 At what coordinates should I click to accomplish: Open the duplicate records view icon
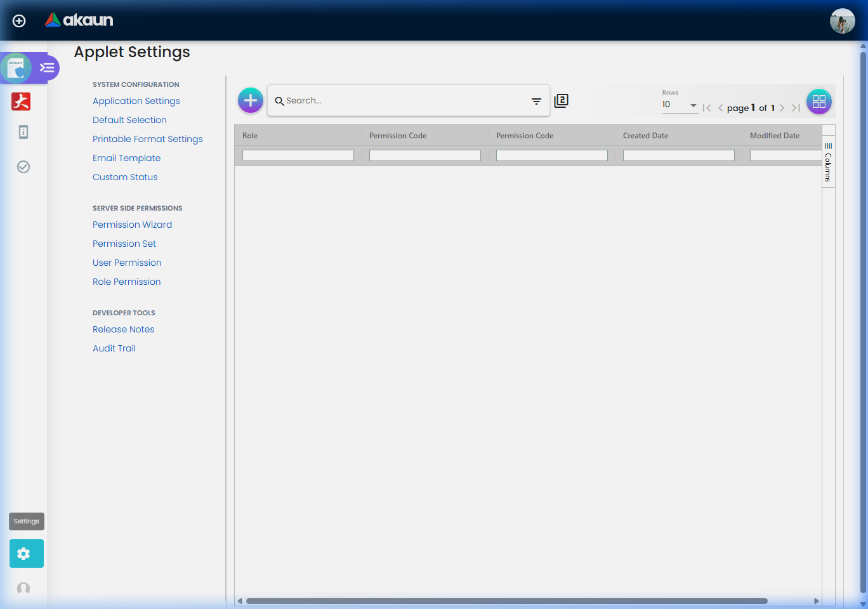pos(561,100)
